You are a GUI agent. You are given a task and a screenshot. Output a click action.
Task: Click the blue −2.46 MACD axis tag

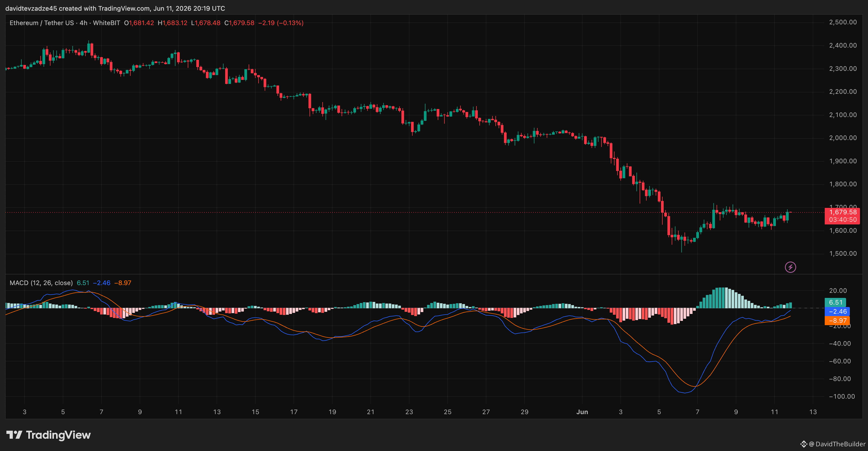837,312
